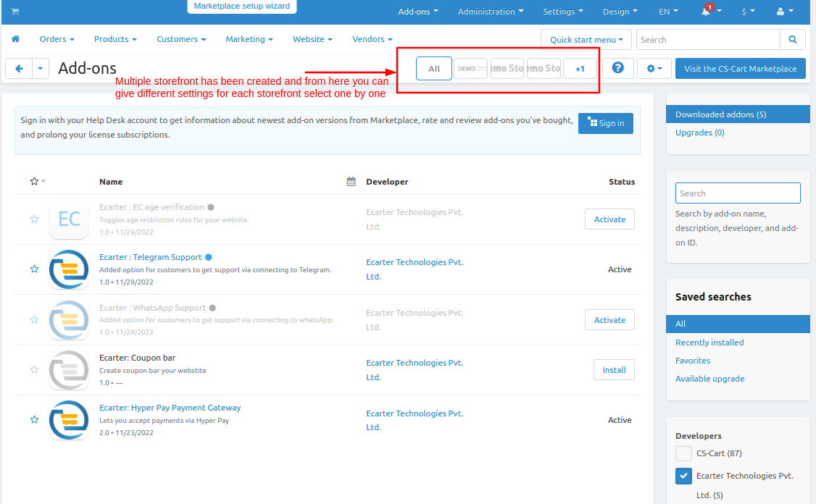816x504 pixels.
Task: Expand the Add-ons top menu
Action: [x=418, y=12]
